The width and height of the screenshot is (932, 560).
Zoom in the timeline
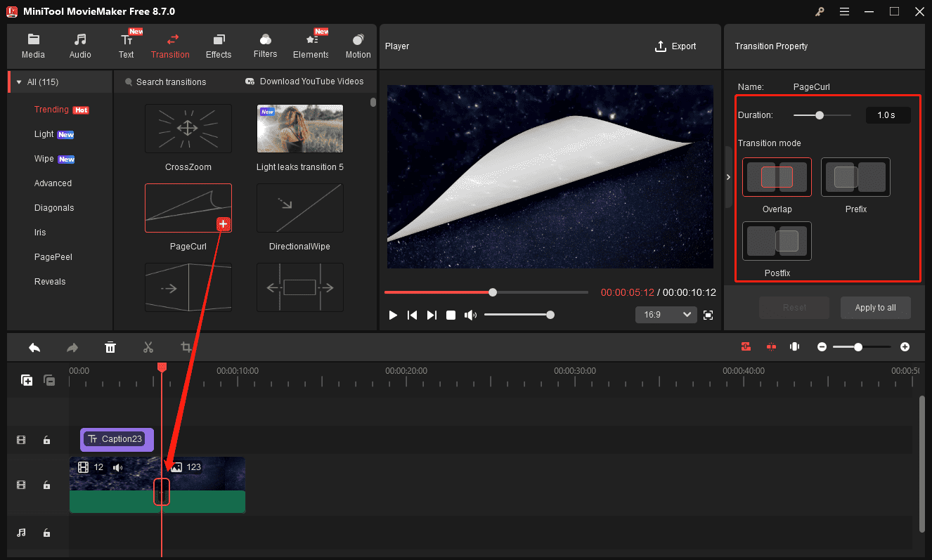click(x=905, y=347)
